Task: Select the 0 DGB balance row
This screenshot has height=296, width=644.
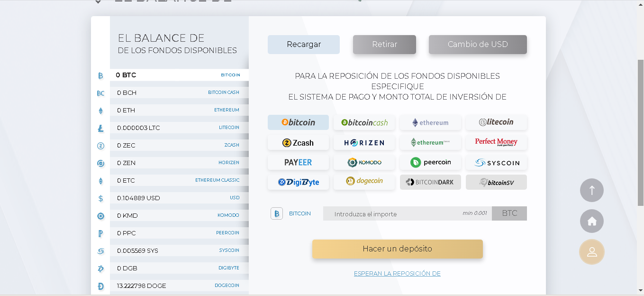Action: pos(179,268)
